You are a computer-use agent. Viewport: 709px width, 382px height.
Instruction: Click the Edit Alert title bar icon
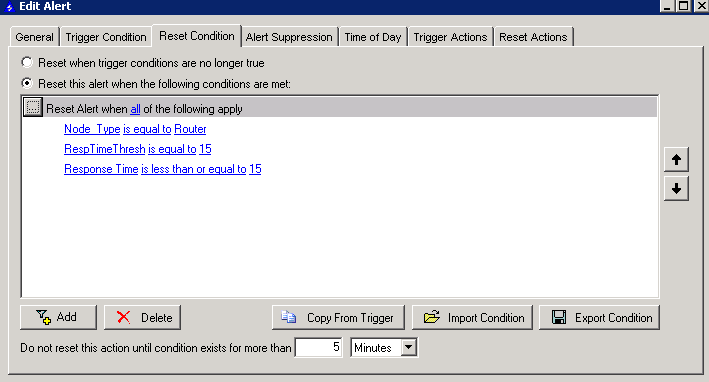click(9, 7)
